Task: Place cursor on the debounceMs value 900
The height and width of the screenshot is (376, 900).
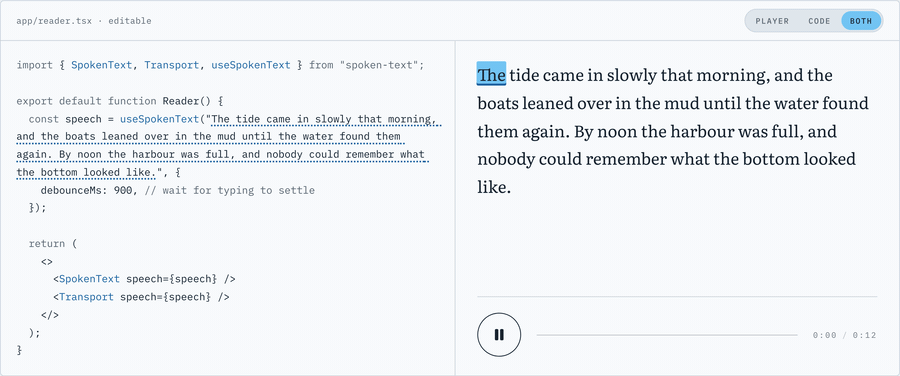Action: pos(123,190)
